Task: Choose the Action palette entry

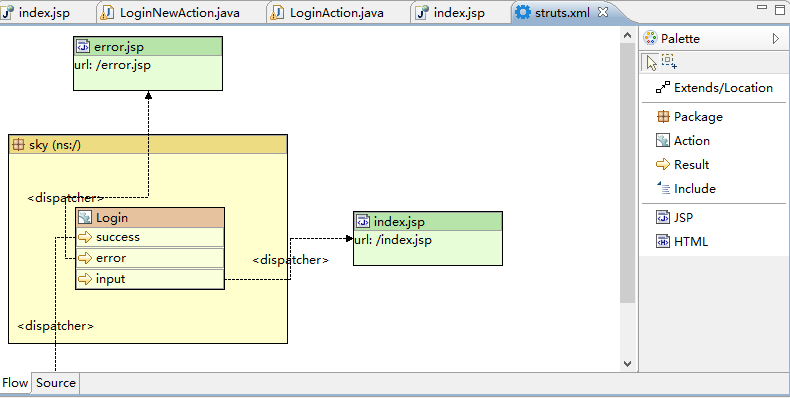Action: (x=714, y=141)
